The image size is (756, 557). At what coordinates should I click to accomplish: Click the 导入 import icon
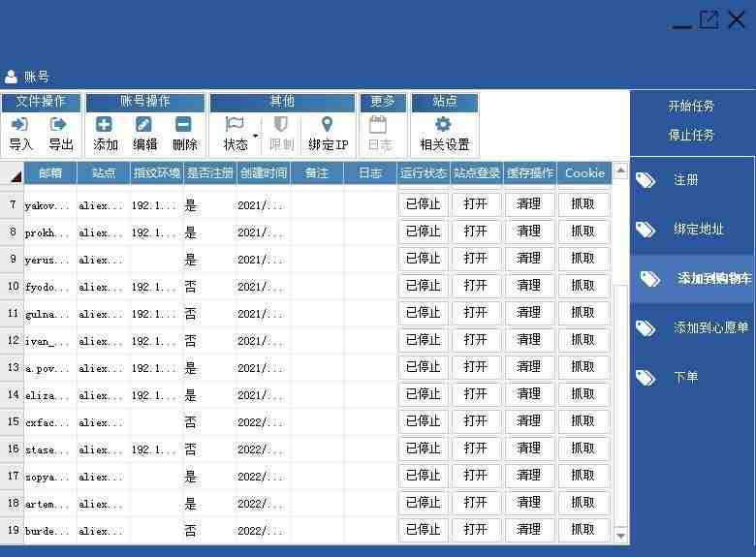[x=19, y=125]
